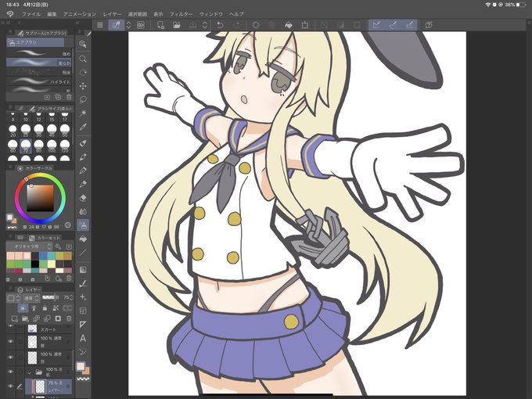This screenshot has height=399, width=532.
Task: Click the help question icon in command bar
Action: click(429, 25)
